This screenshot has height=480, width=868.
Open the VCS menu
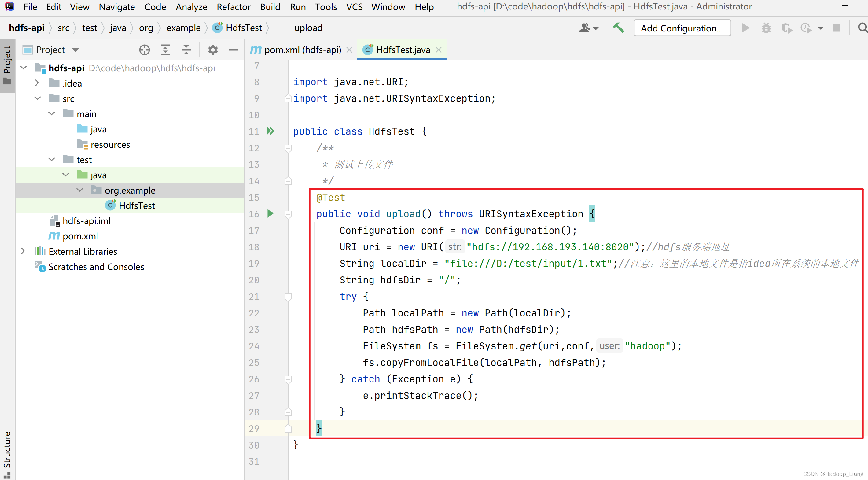click(x=354, y=7)
